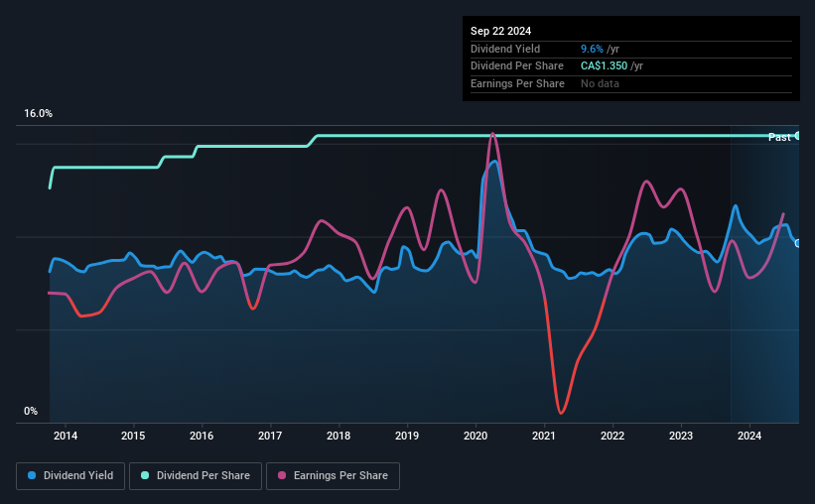Click the blue Dividend Yield end marker
Image resolution: width=815 pixels, height=504 pixels.
tap(798, 243)
